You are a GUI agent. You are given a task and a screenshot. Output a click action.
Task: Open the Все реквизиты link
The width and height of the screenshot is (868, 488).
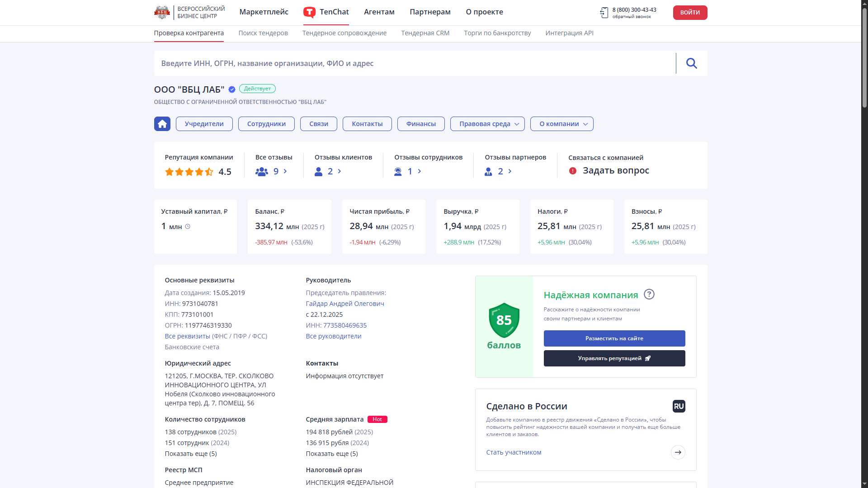click(188, 336)
